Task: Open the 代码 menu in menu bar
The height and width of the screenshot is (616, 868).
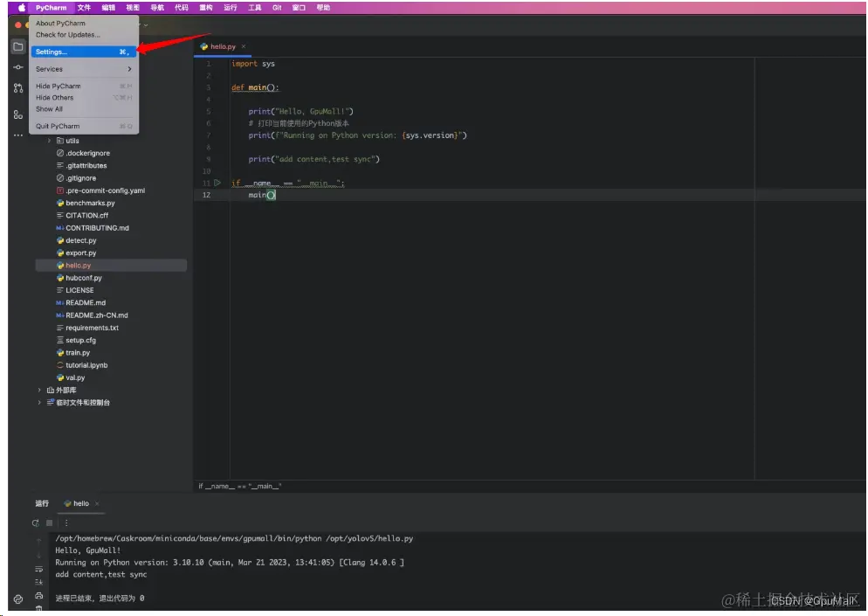Action: click(182, 8)
